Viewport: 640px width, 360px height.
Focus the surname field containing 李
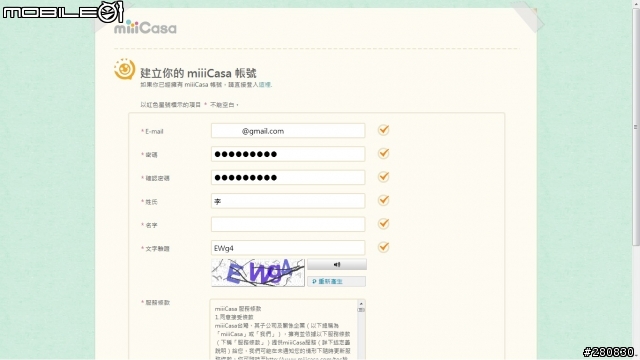tap(288, 201)
